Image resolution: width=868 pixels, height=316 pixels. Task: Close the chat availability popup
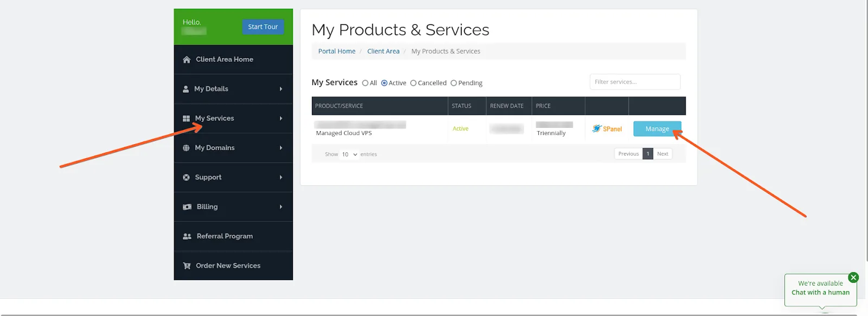[x=853, y=278]
